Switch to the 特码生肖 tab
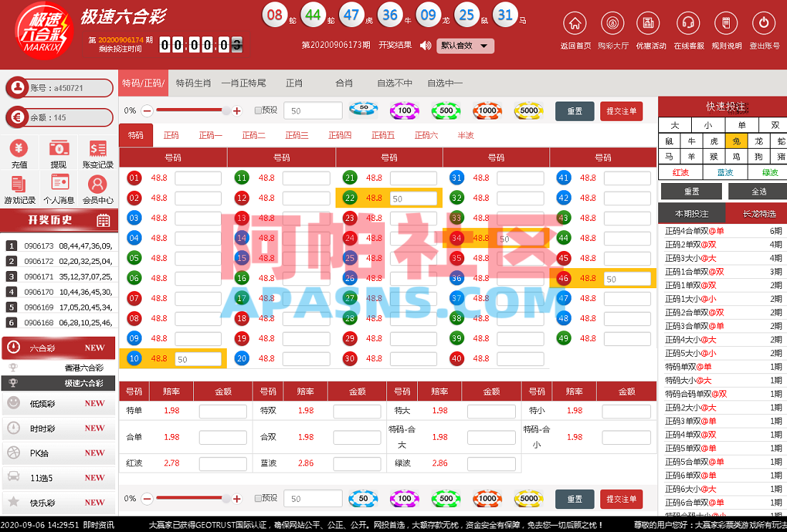The image size is (787, 532). [193, 83]
